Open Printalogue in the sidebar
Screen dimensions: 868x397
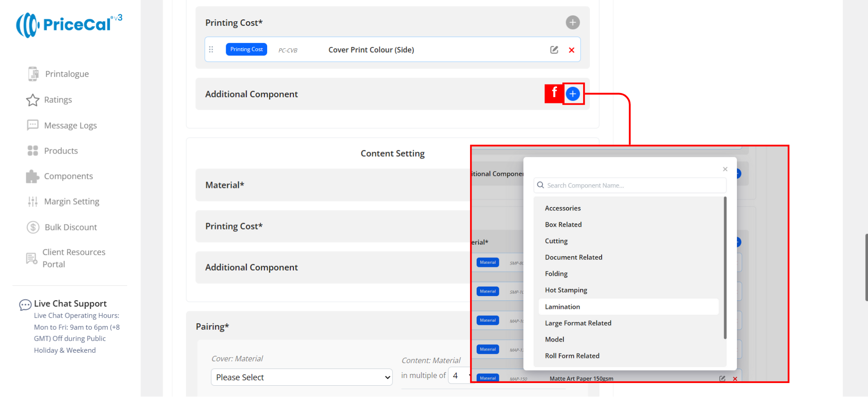pyautogui.click(x=66, y=74)
